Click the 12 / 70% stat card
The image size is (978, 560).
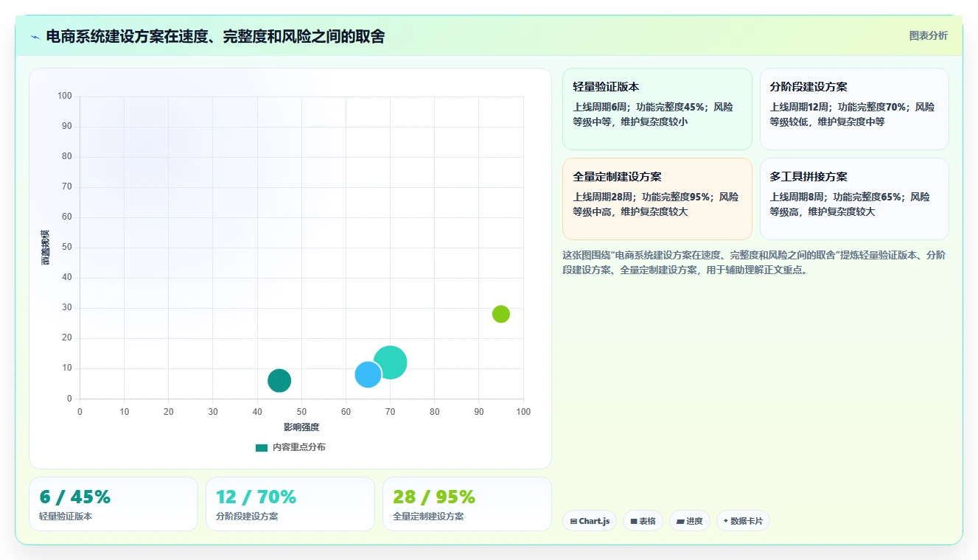[x=290, y=504]
